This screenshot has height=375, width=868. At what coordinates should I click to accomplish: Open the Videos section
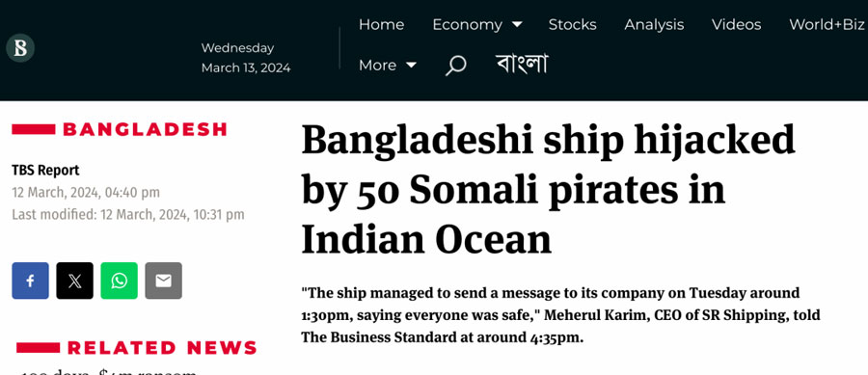point(736,25)
